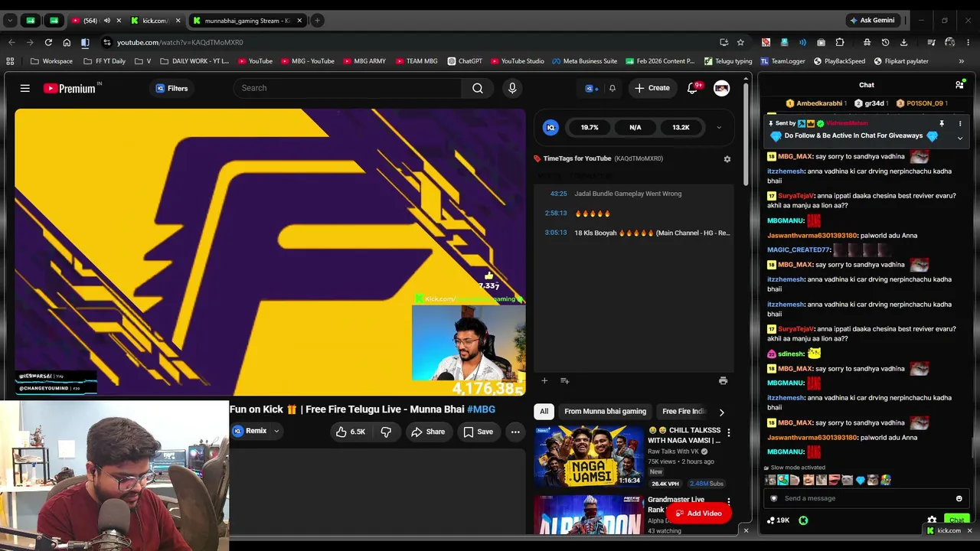The image size is (980, 551).
Task: Switch to the kick.com browser tab
Action: [x=155, y=21]
